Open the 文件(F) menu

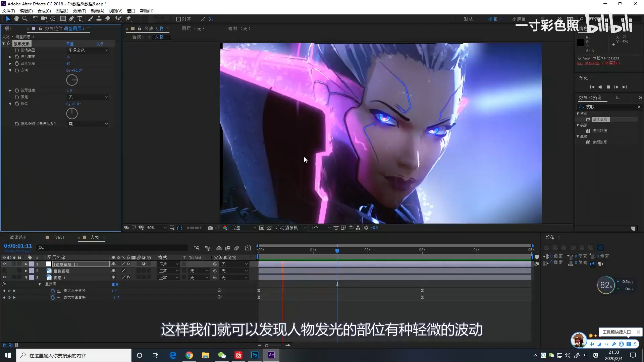coord(9,11)
